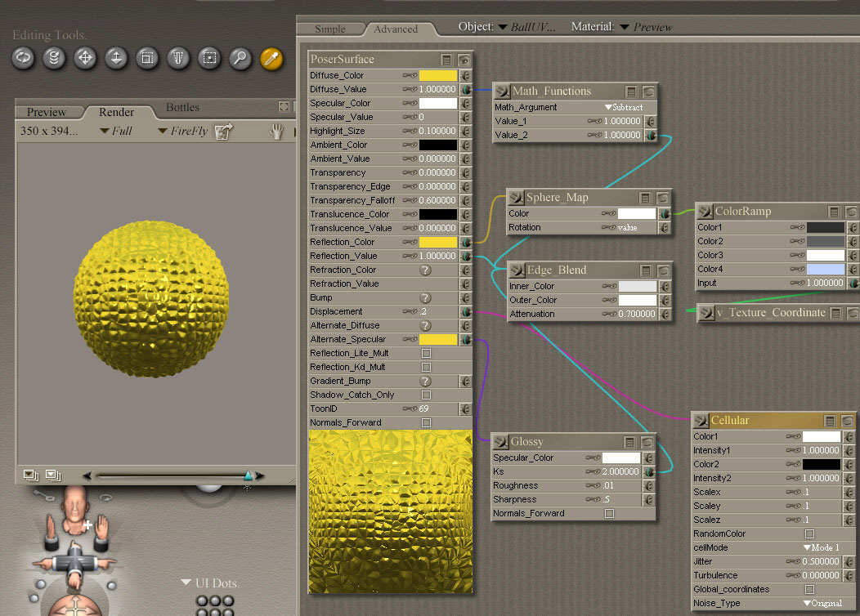Select the Rotate tool in Editing Tools

click(x=23, y=58)
